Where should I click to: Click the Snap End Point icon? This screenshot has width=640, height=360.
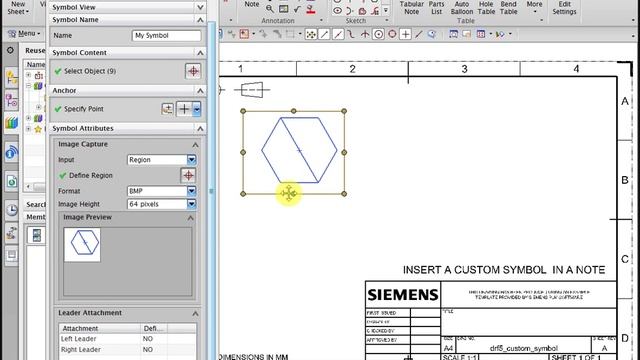[324, 34]
